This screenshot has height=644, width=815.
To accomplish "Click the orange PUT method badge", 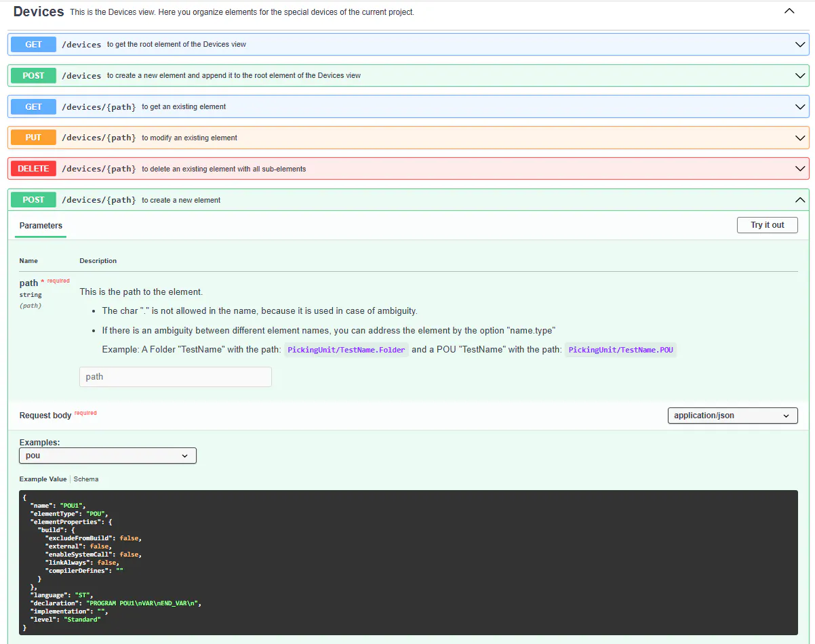I will click(33, 138).
